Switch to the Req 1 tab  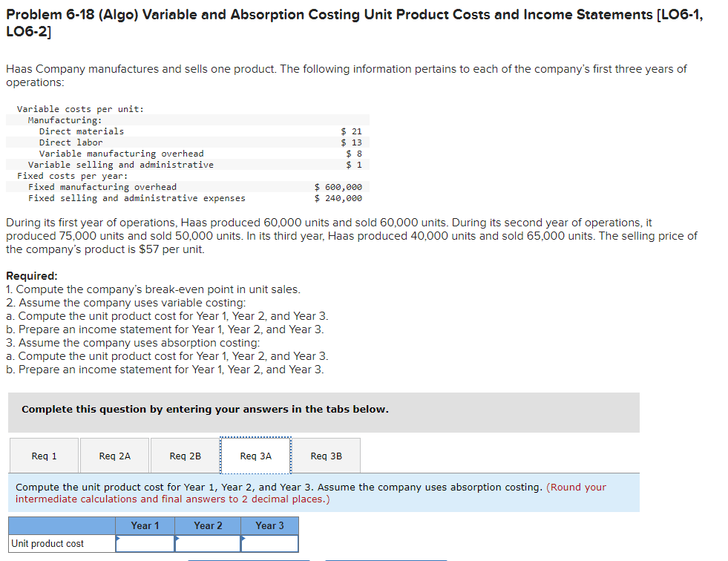coord(42,456)
